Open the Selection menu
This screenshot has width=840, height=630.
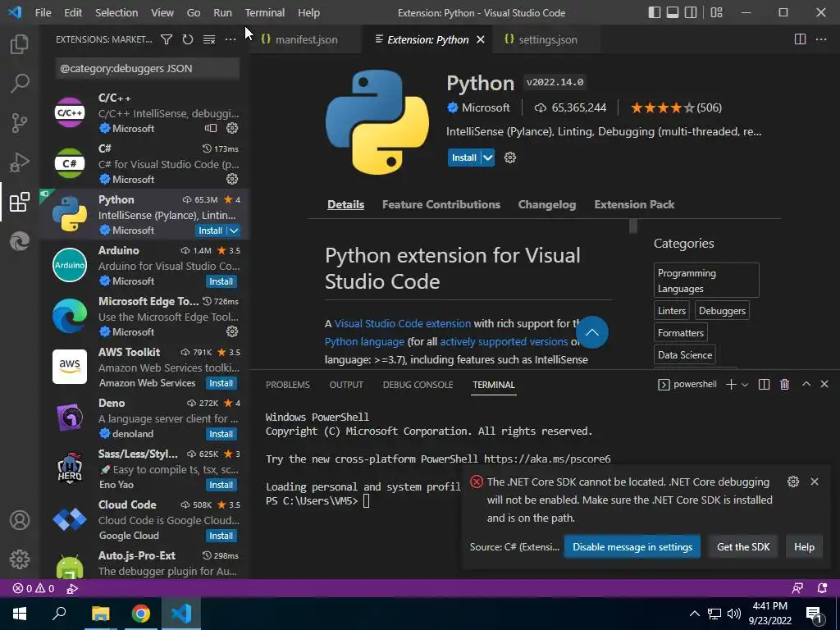click(x=116, y=12)
